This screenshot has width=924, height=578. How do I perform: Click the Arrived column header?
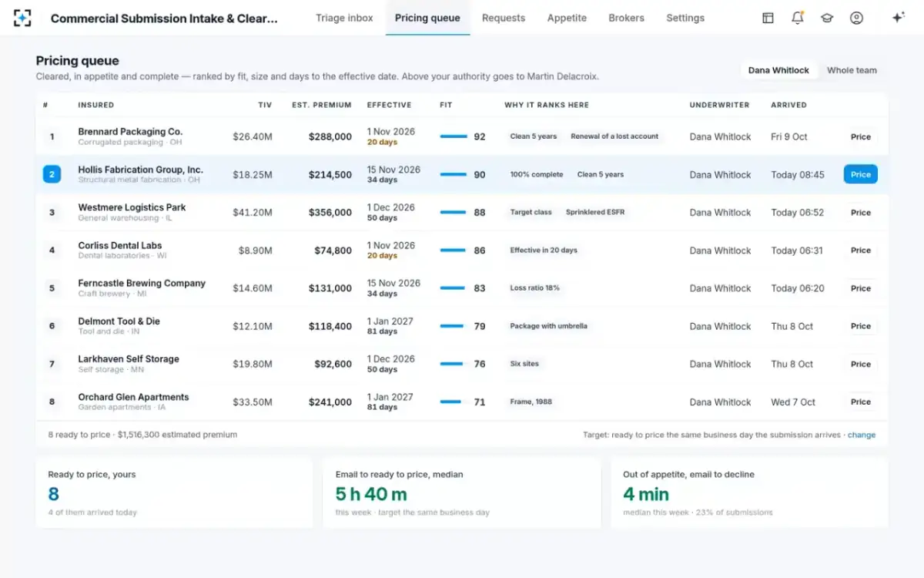pos(788,105)
